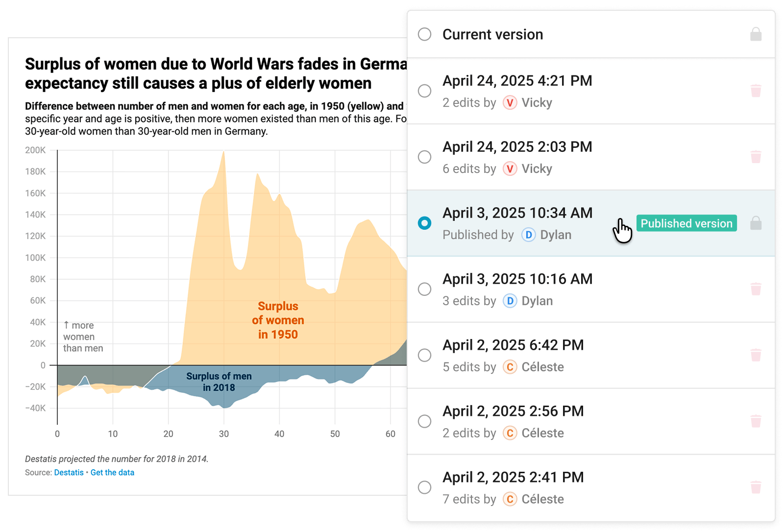Click the Get the data link
Viewport: 784px width, 532px height.
(x=112, y=473)
